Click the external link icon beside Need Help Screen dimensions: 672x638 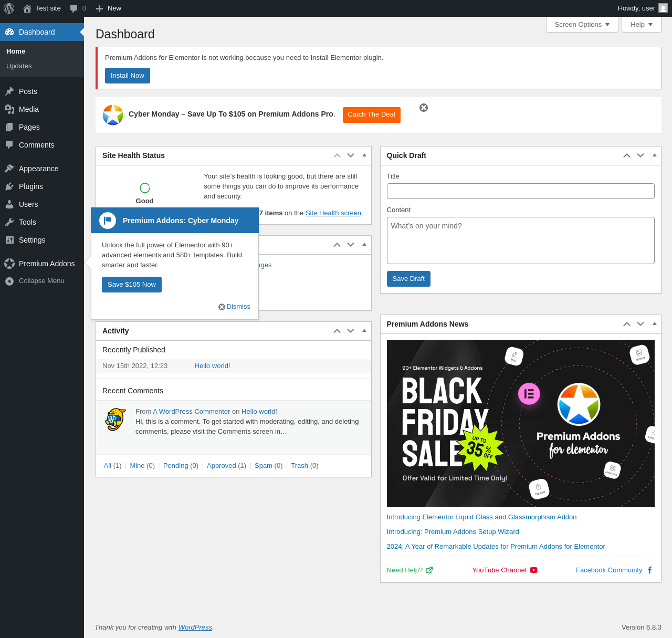(x=429, y=570)
